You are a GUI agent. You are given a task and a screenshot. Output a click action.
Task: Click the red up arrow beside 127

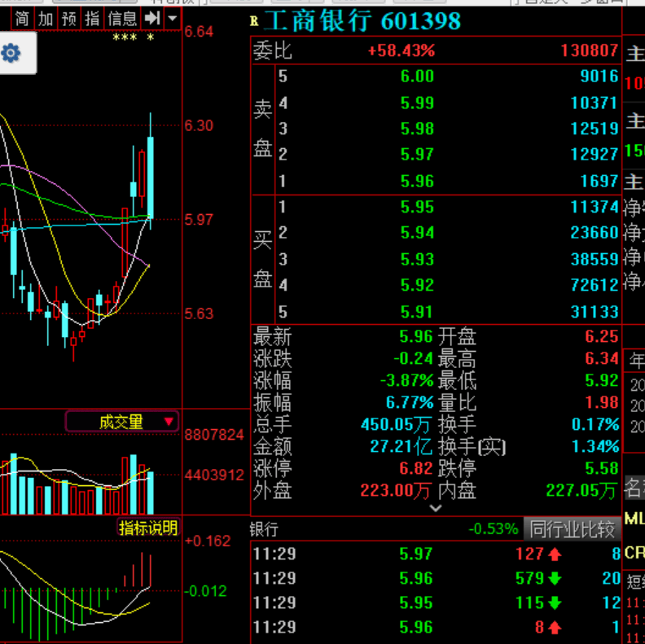pyautogui.click(x=555, y=554)
